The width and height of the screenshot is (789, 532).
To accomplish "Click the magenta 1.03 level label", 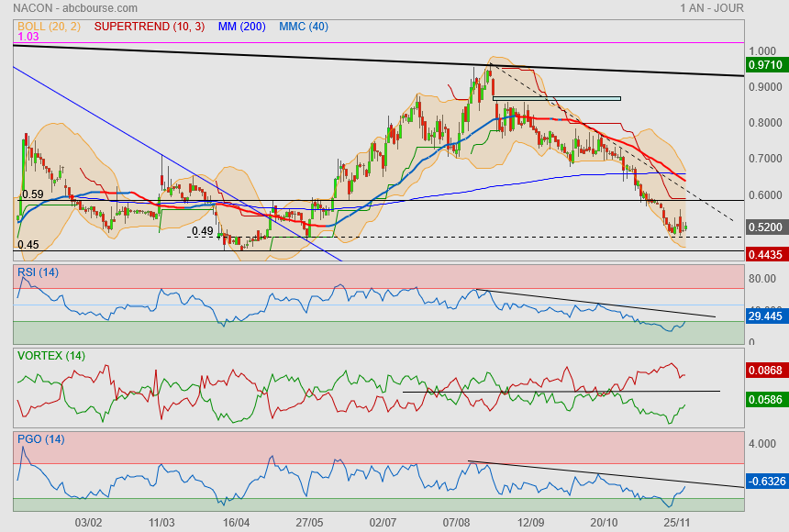I will (28, 37).
